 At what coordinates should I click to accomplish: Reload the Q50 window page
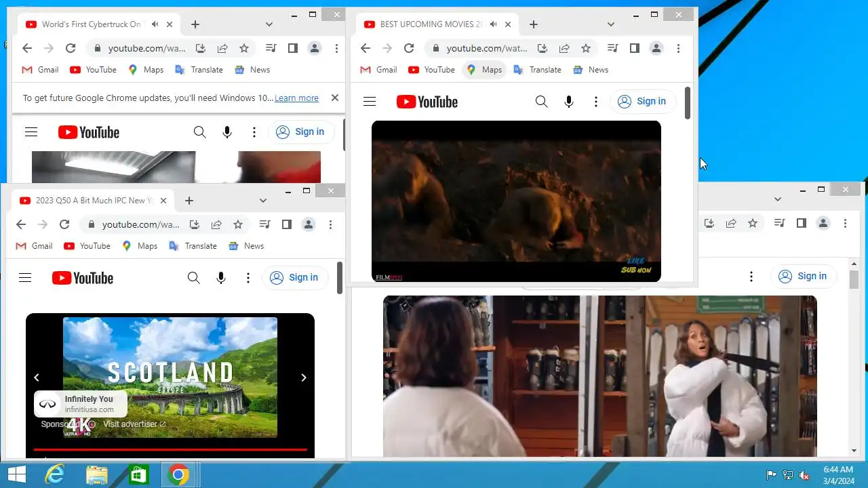[64, 224]
